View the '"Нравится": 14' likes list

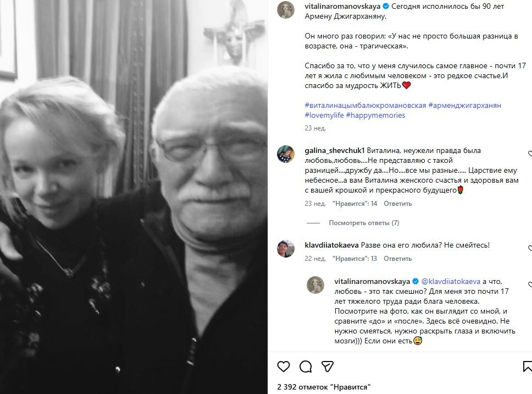pos(355,204)
